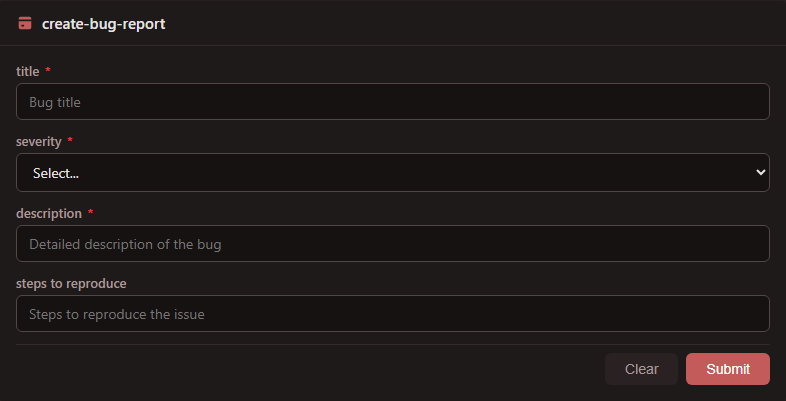The width and height of the screenshot is (786, 401).
Task: Submit the bug report form
Action: 727,369
